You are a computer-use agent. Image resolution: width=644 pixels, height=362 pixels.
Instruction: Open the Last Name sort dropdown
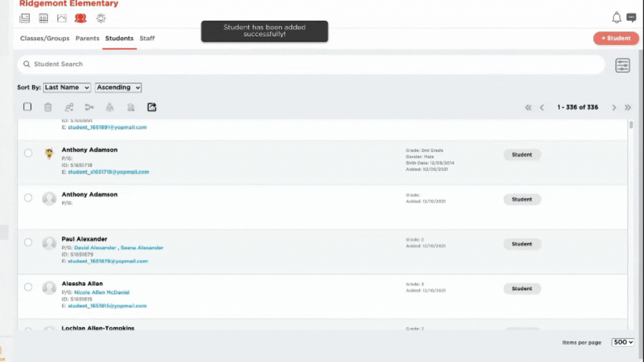click(x=67, y=88)
